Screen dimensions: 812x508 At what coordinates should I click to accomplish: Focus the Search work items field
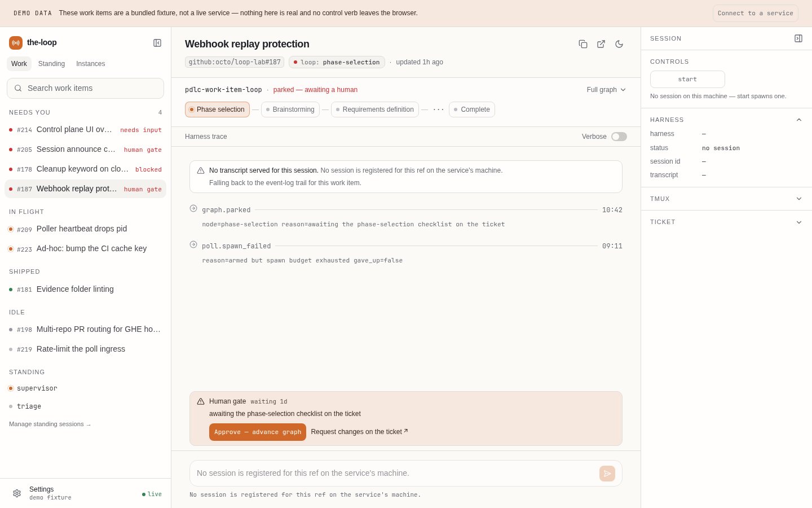coord(85,88)
